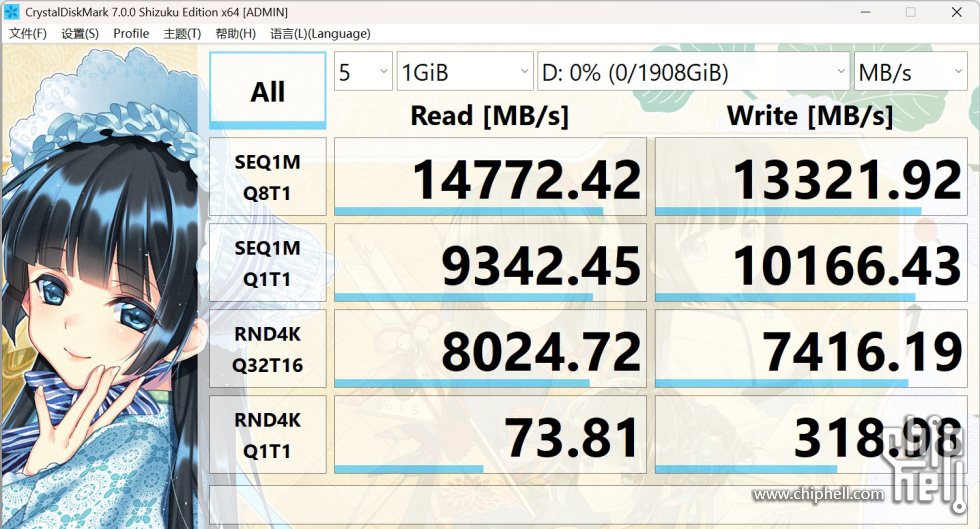Open the 语言(L)(Language) menu
The height and width of the screenshot is (529, 980).
320,34
